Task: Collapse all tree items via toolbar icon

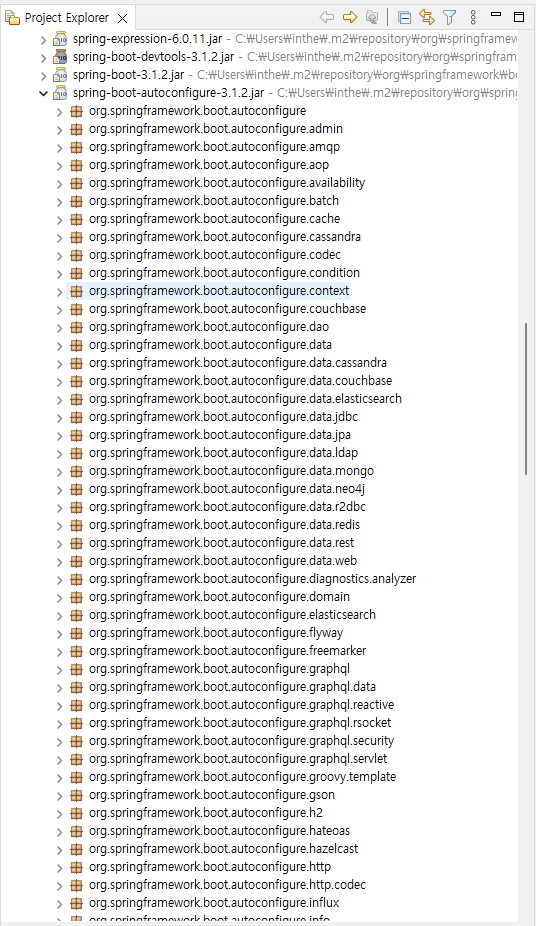Action: (x=404, y=17)
